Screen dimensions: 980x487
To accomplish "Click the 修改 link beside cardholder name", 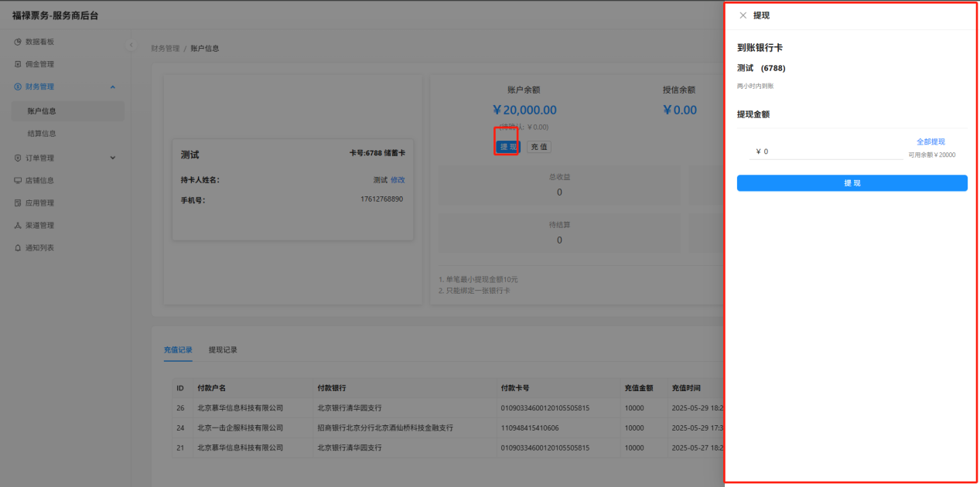I will 398,180.
